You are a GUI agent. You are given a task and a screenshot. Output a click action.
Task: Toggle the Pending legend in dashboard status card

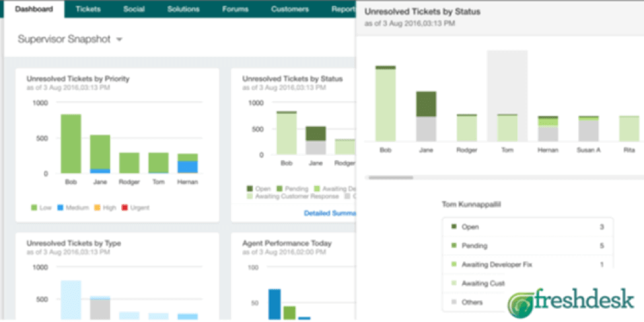click(291, 188)
